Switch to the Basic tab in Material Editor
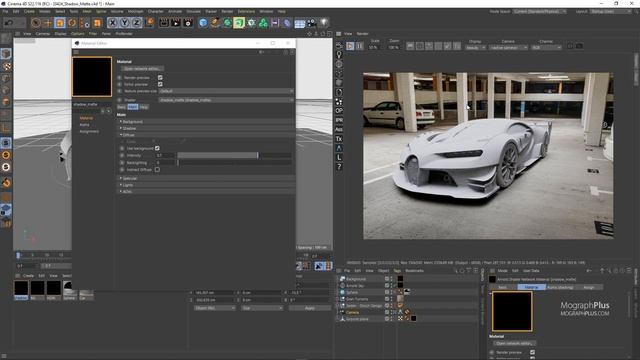Viewport: 640px width, 360px height. (122, 107)
